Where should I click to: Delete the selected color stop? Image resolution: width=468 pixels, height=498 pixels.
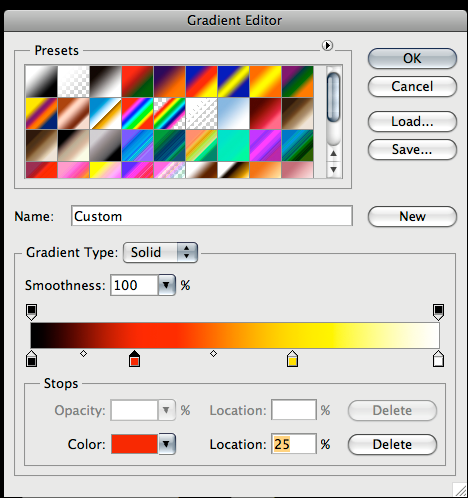click(392, 444)
